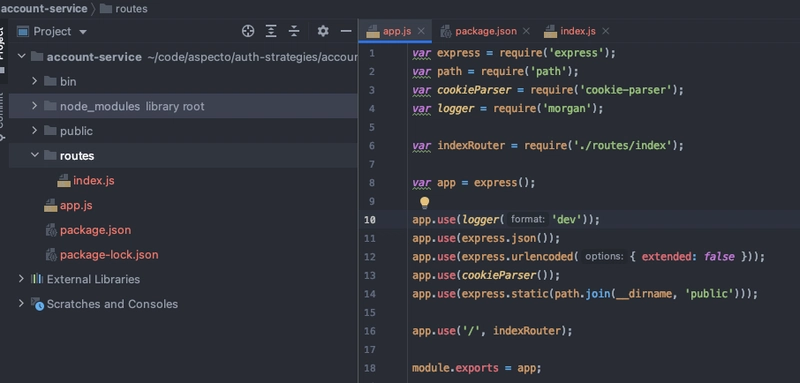Open the Project view dropdown
This screenshot has height=383, width=800.
pos(83,32)
